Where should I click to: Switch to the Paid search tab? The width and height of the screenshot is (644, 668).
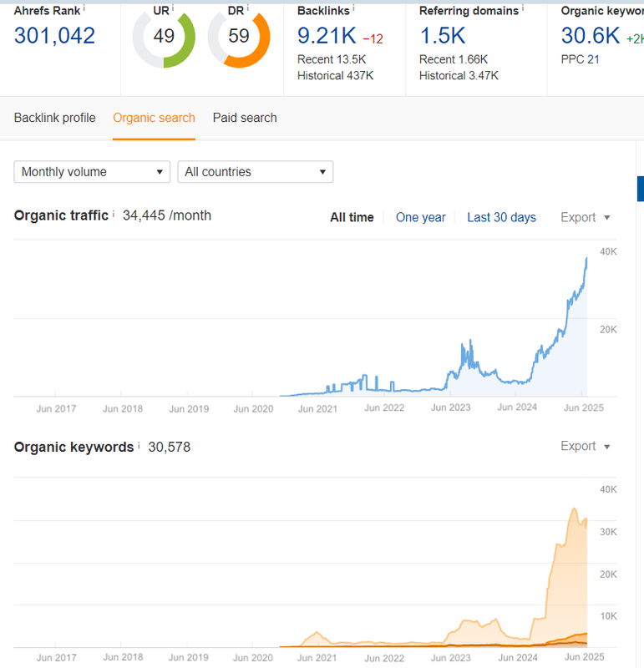click(245, 118)
